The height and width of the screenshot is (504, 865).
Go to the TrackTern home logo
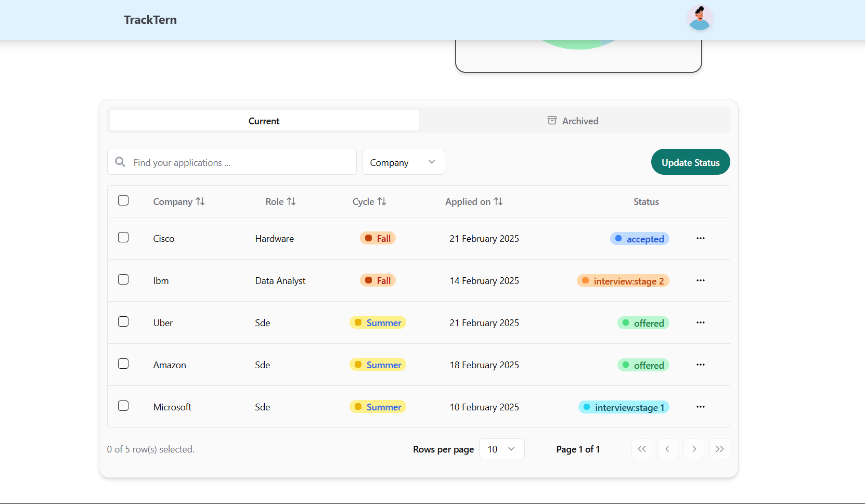click(150, 20)
